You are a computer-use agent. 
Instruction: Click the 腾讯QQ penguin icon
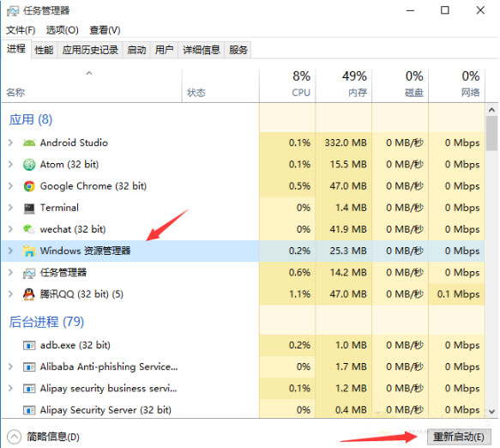tap(29, 294)
